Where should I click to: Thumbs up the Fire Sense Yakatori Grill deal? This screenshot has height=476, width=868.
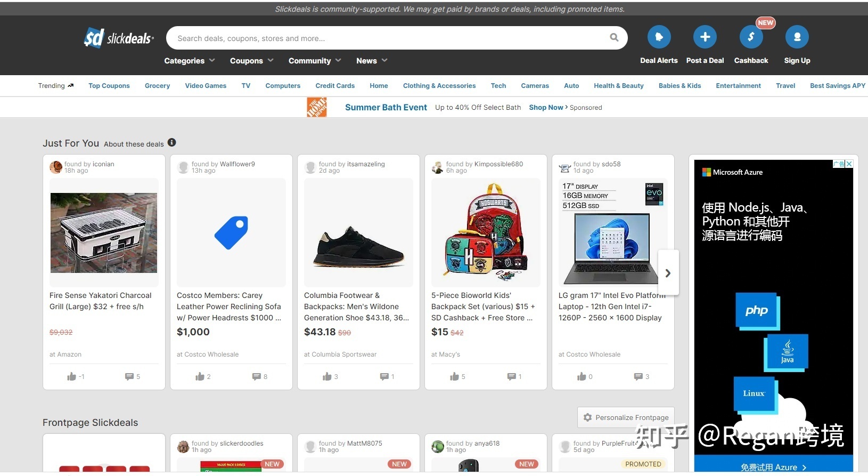point(71,376)
